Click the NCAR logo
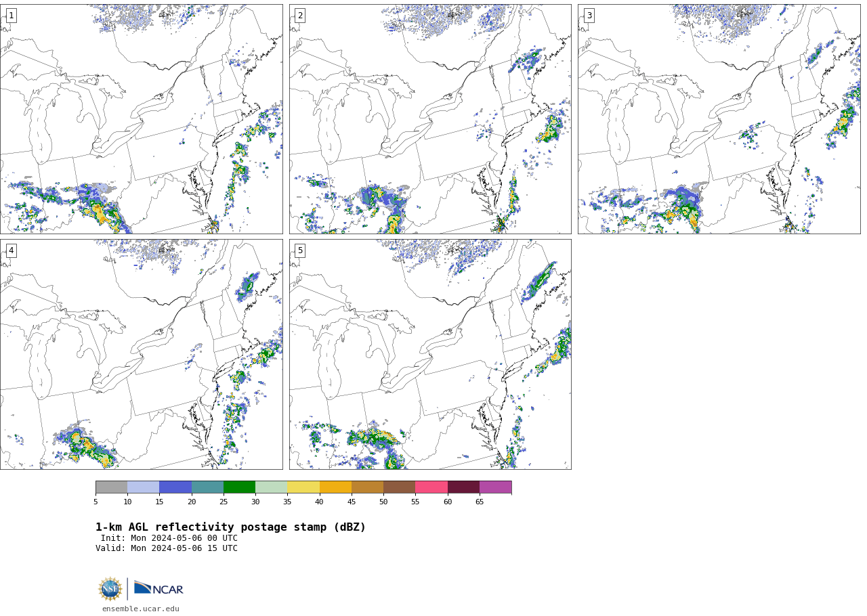 click(x=158, y=588)
